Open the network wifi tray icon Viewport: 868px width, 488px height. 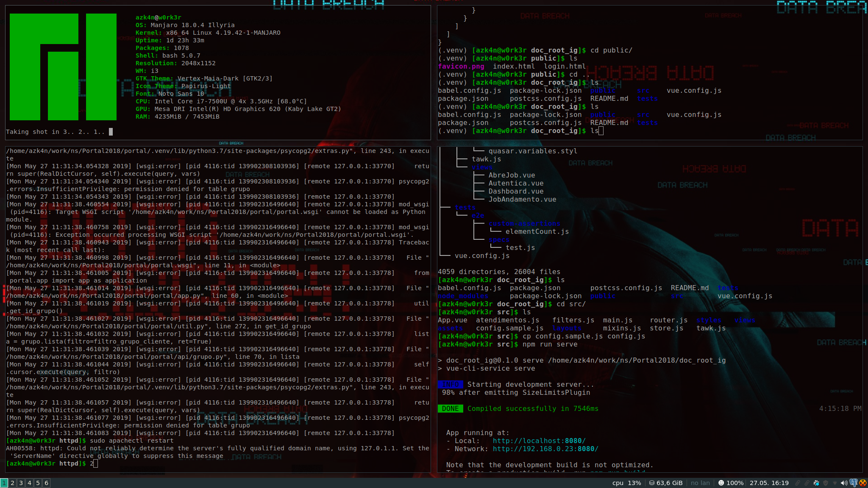835,483
